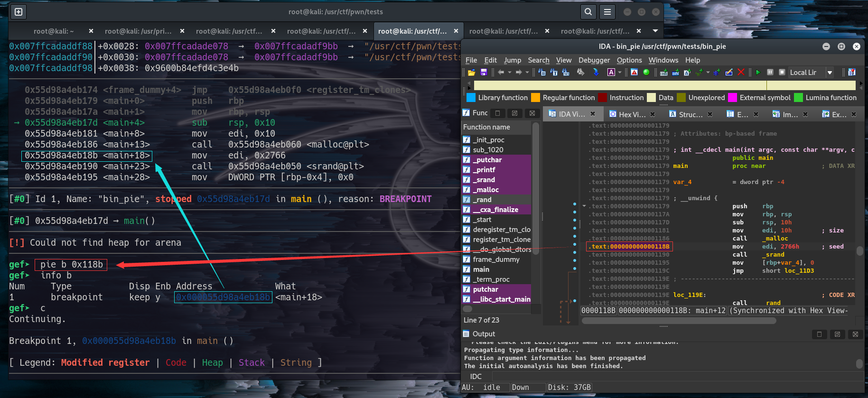868x398 pixels.
Task: Click the pencil edit icon in IDA toolbar
Action: pos(729,72)
